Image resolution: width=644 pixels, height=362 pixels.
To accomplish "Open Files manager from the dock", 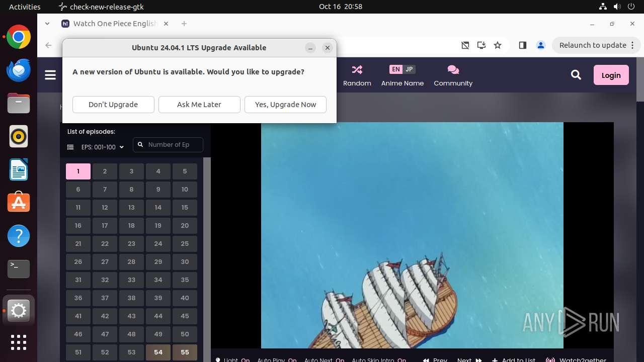I will (x=19, y=103).
